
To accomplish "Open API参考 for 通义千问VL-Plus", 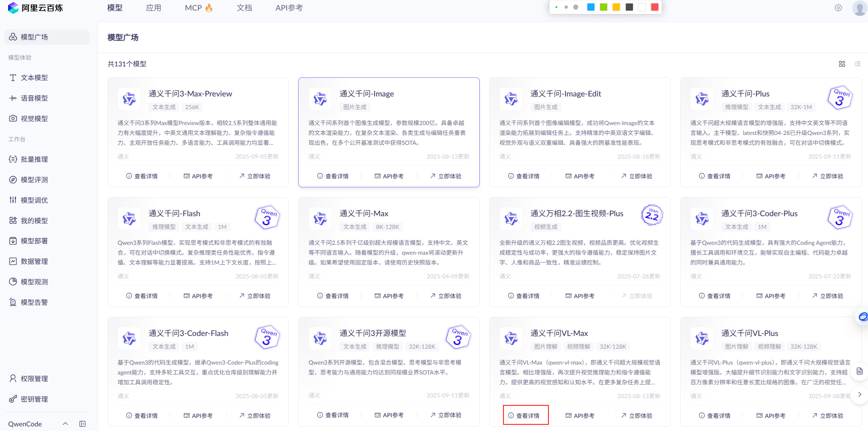I will pyautogui.click(x=771, y=415).
